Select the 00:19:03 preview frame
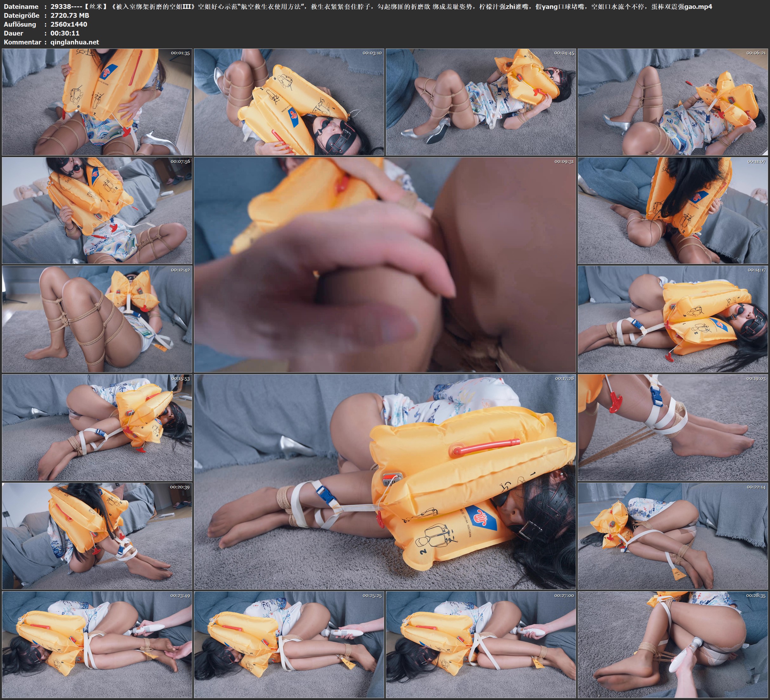The height and width of the screenshot is (700, 770). point(673,427)
